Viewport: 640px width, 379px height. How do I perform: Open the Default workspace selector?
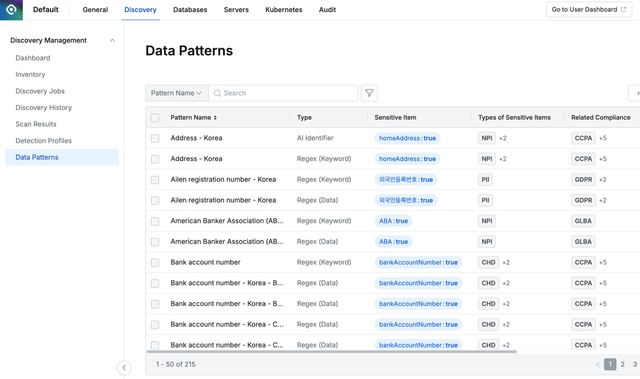pos(46,10)
